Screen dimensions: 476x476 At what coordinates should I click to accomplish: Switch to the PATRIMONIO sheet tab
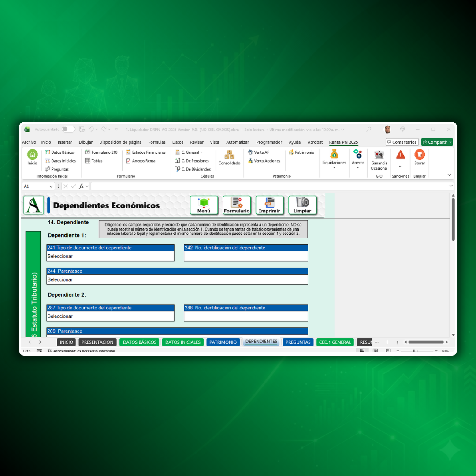point(223,342)
